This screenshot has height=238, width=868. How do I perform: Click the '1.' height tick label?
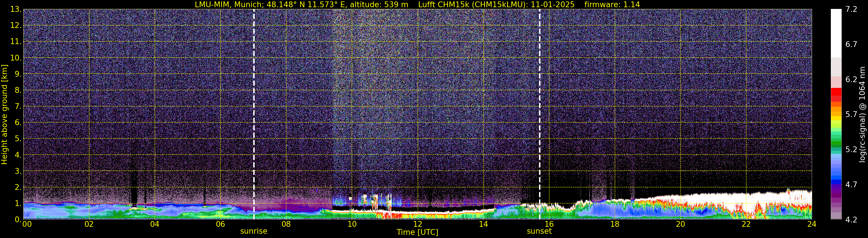tap(18, 204)
